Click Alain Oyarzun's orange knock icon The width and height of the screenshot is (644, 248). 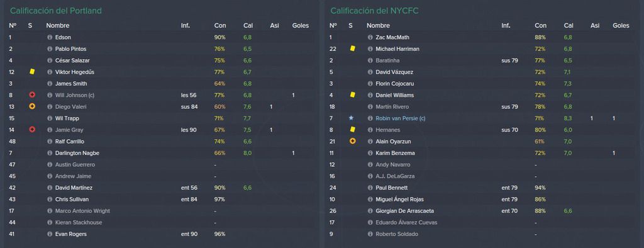tap(352, 141)
